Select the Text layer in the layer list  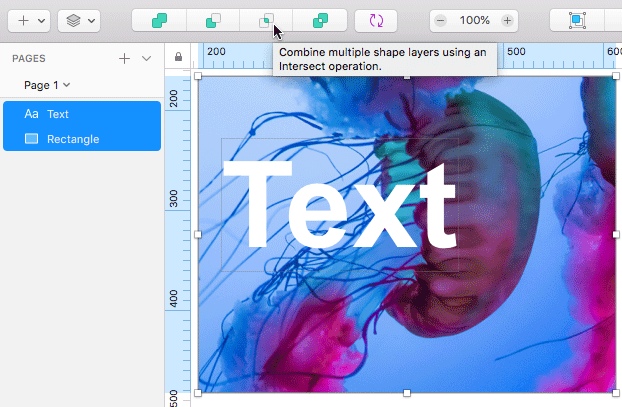click(82, 114)
